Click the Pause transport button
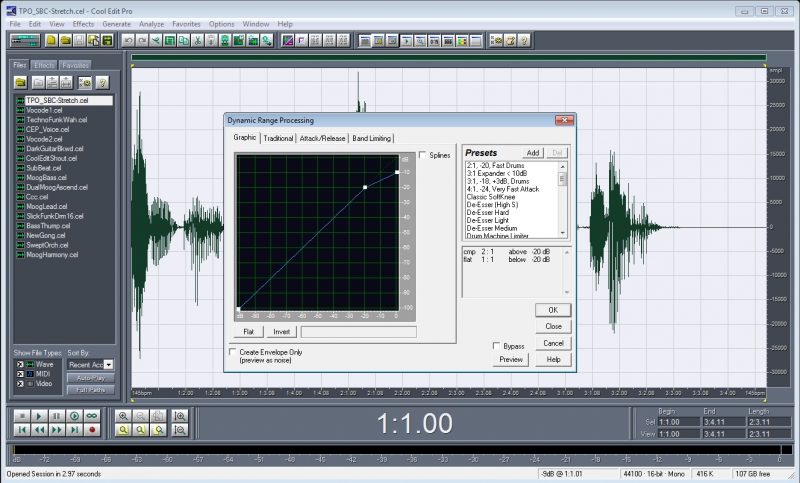The height and width of the screenshot is (483, 800). (x=57, y=416)
